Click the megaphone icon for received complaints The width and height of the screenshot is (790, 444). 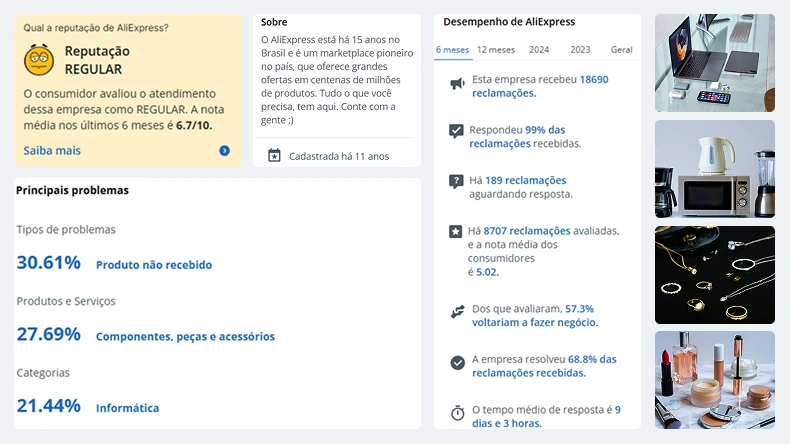tap(457, 84)
